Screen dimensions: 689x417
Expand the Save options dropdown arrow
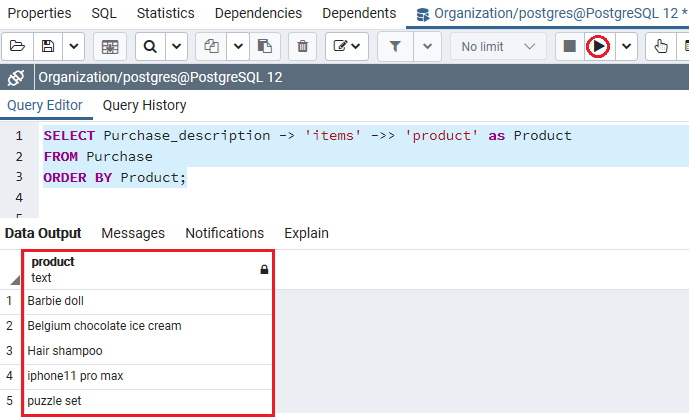pos(74,46)
